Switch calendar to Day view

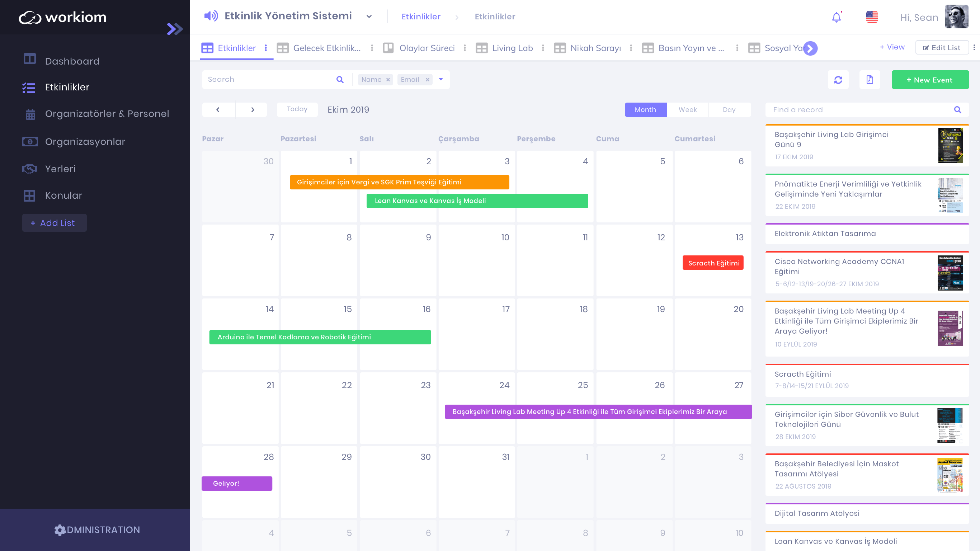point(729,110)
